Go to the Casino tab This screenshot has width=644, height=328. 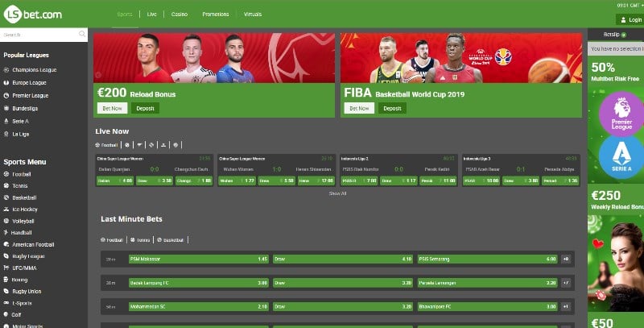click(x=179, y=14)
